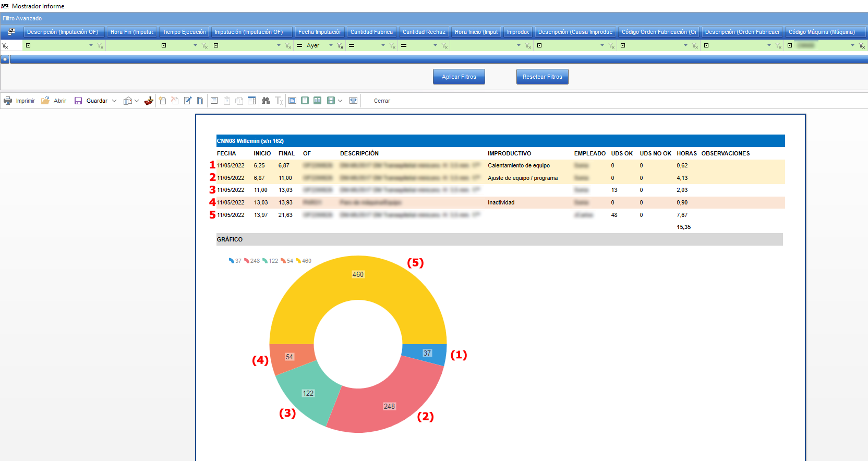Open the Fecha Imputación 'Ayer' dropdown
The width and height of the screenshot is (868, 461).
[x=331, y=45]
